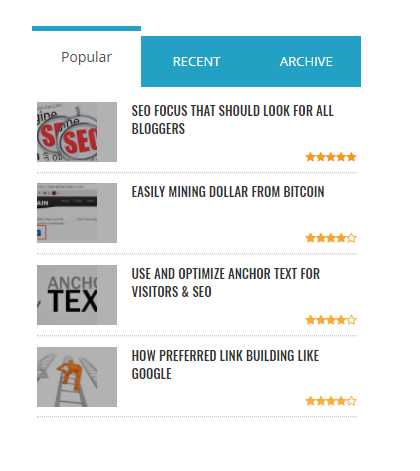Read Use And Optimize Anchor Text post
The image size is (420, 471).
click(225, 283)
